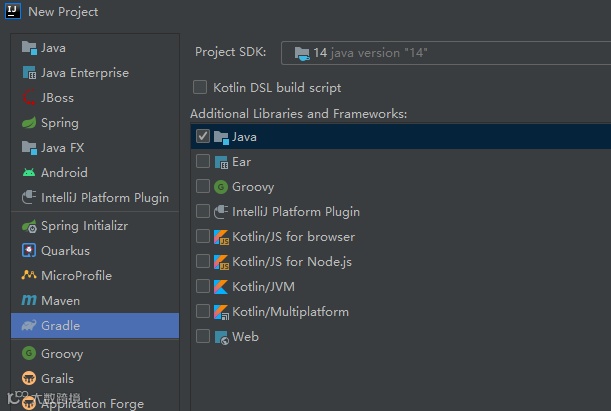Click the Ear label in libraries list

tap(241, 162)
